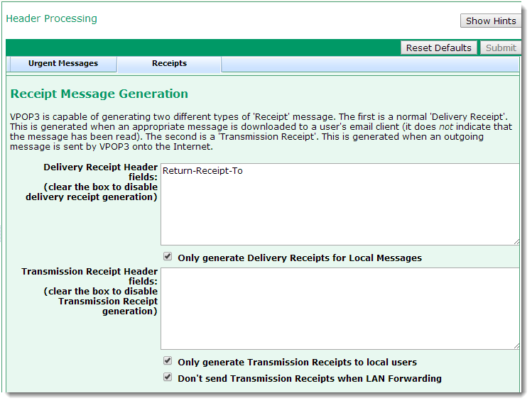This screenshot has height=403, width=532.
Task: Click the grayed-out Submit button
Action: [501, 48]
